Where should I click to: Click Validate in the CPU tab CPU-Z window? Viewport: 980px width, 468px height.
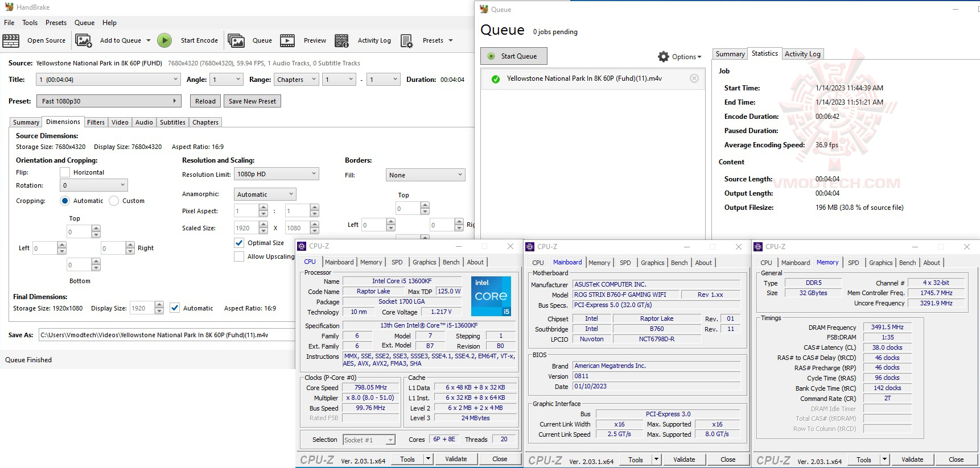point(456,459)
